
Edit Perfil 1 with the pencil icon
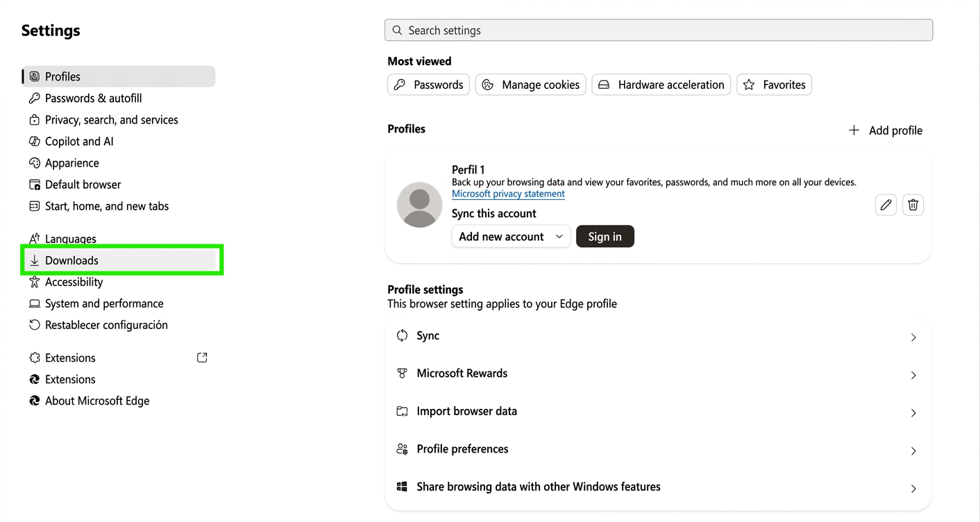[886, 205]
